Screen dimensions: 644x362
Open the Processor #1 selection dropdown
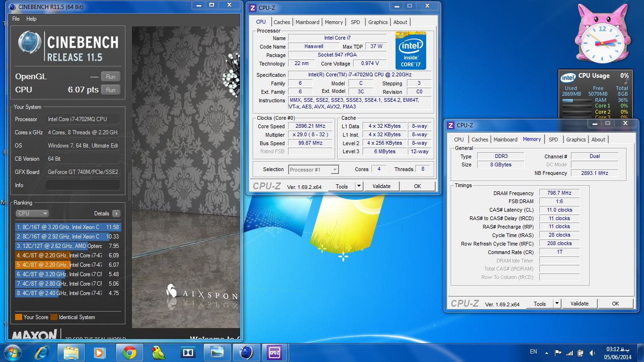pyautogui.click(x=314, y=170)
